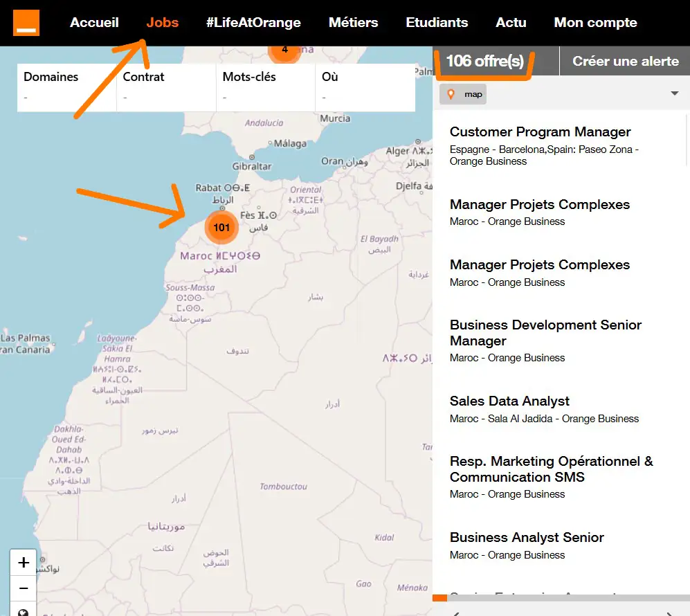Screen dimensions: 690x616
Task: Expand the Contrat filter
Action: click(x=166, y=87)
